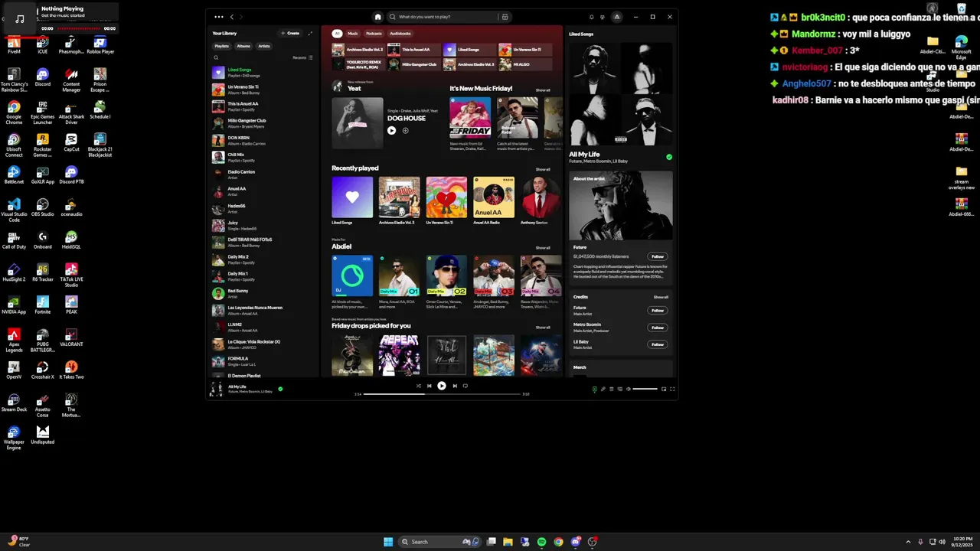Open the Create menu in Your Library

point(290,34)
